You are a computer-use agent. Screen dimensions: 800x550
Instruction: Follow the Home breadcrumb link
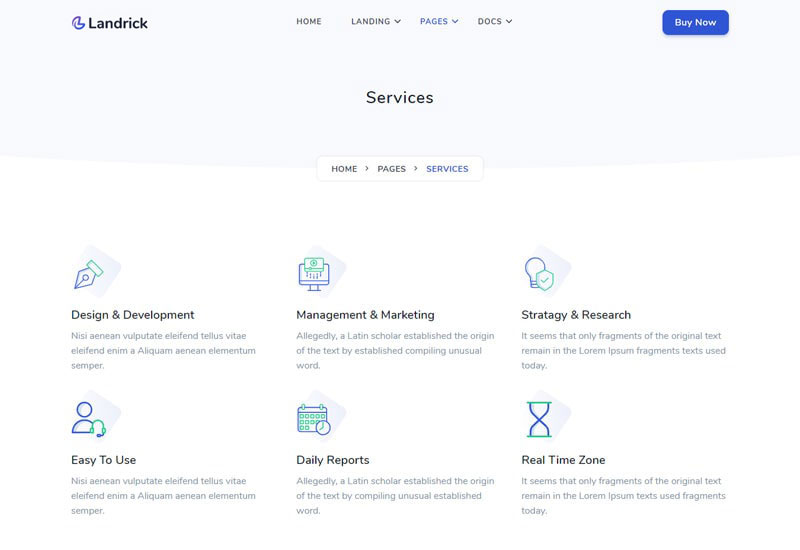pos(344,169)
